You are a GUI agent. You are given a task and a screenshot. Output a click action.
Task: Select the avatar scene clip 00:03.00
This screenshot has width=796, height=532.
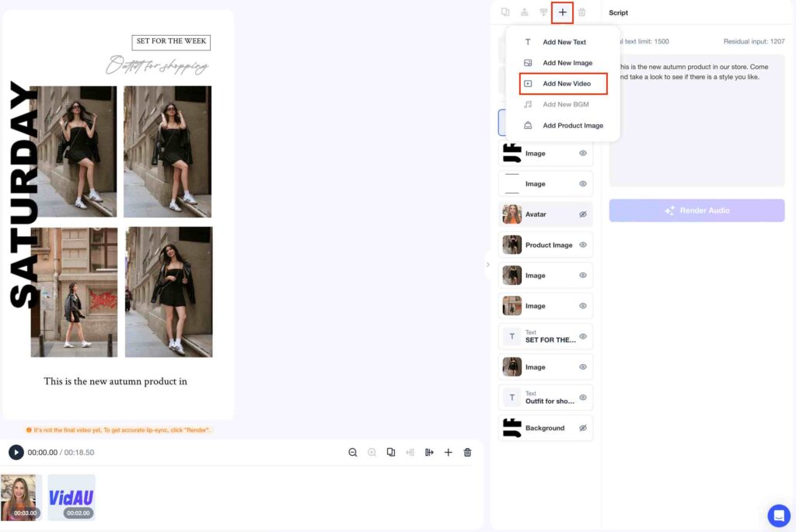pos(21,498)
